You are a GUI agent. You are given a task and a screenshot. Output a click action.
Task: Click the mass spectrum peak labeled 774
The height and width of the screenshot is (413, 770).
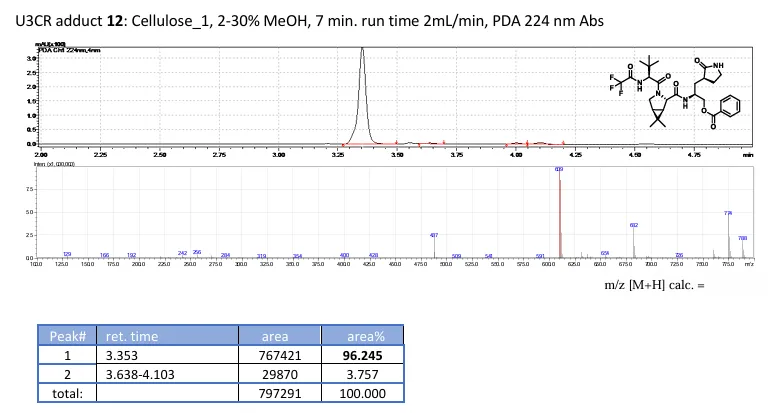click(x=728, y=235)
